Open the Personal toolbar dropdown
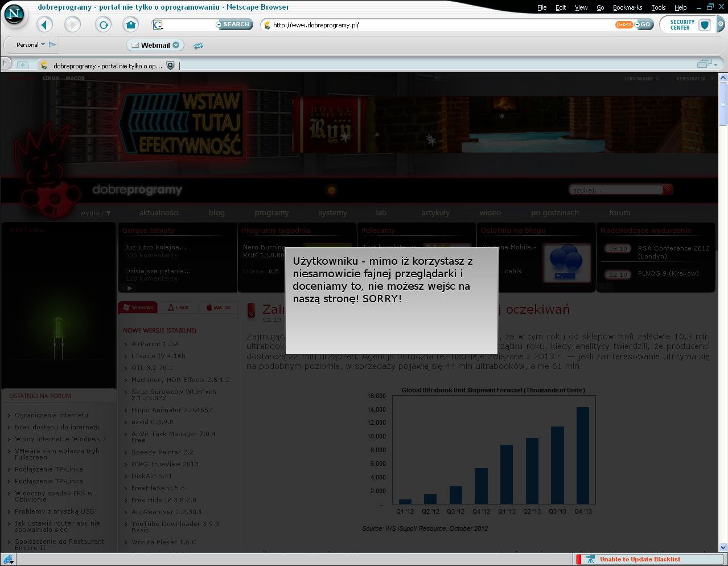The image size is (728, 566). 31,44
